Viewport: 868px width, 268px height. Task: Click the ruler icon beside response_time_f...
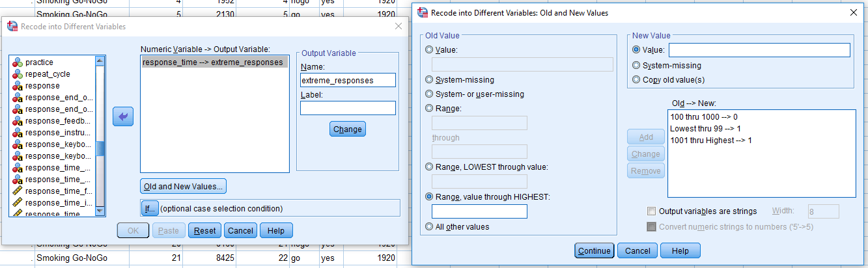point(18,191)
